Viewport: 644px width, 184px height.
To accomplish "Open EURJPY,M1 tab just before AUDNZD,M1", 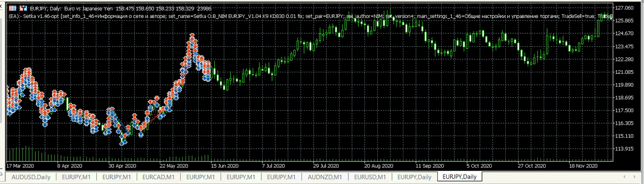I will 281,177.
